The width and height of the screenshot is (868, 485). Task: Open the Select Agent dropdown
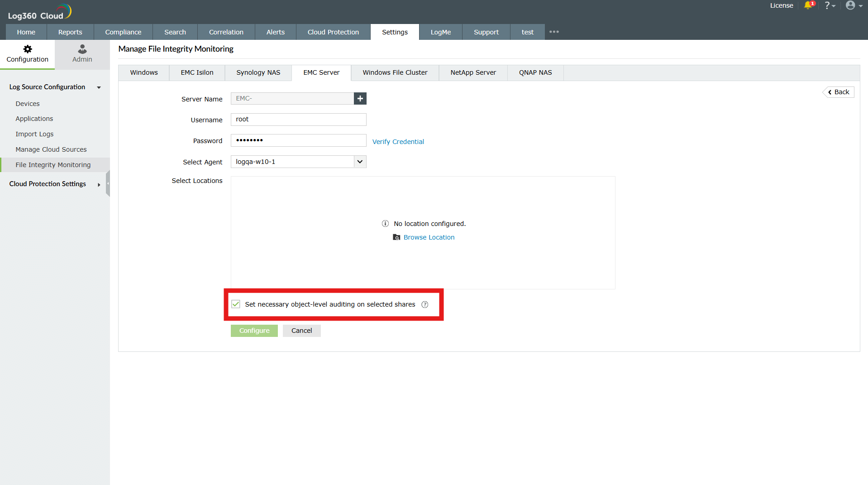pos(360,162)
